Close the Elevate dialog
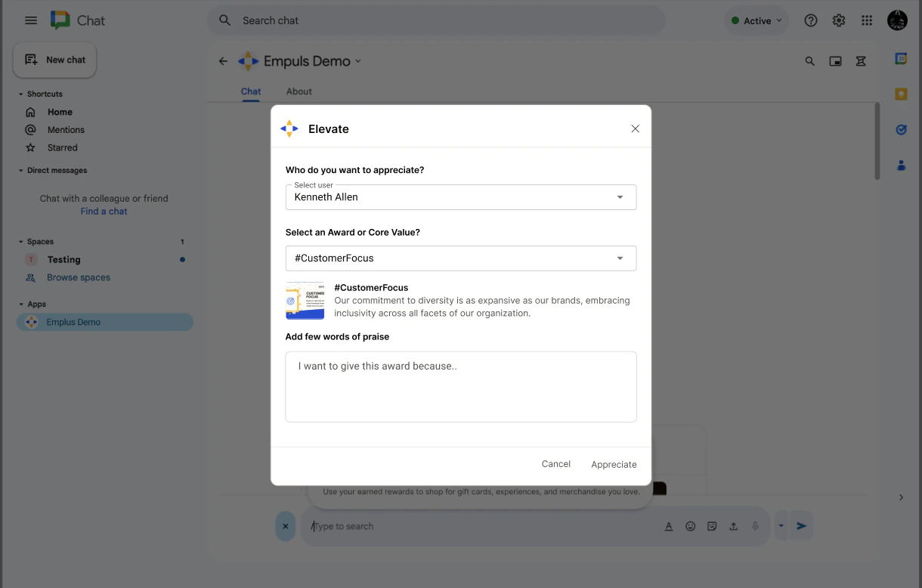 [635, 128]
